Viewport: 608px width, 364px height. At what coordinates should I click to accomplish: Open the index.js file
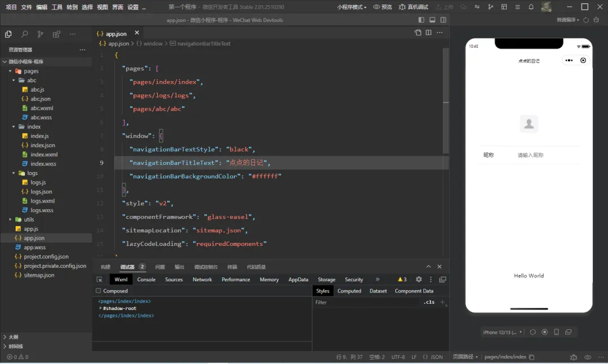click(x=39, y=136)
